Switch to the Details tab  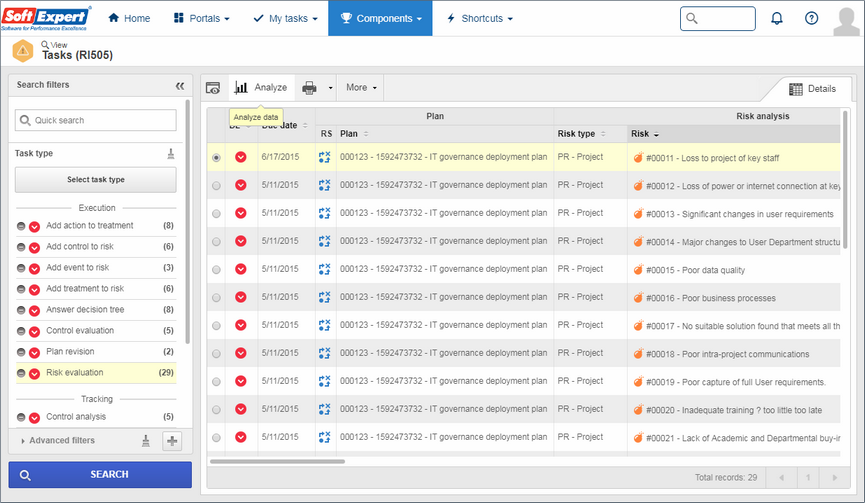click(812, 89)
